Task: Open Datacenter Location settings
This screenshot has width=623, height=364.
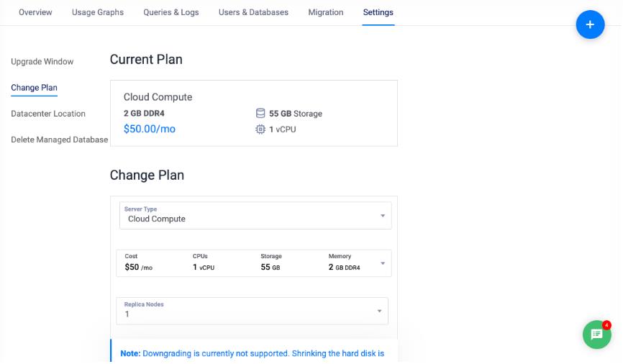Action: click(x=48, y=114)
